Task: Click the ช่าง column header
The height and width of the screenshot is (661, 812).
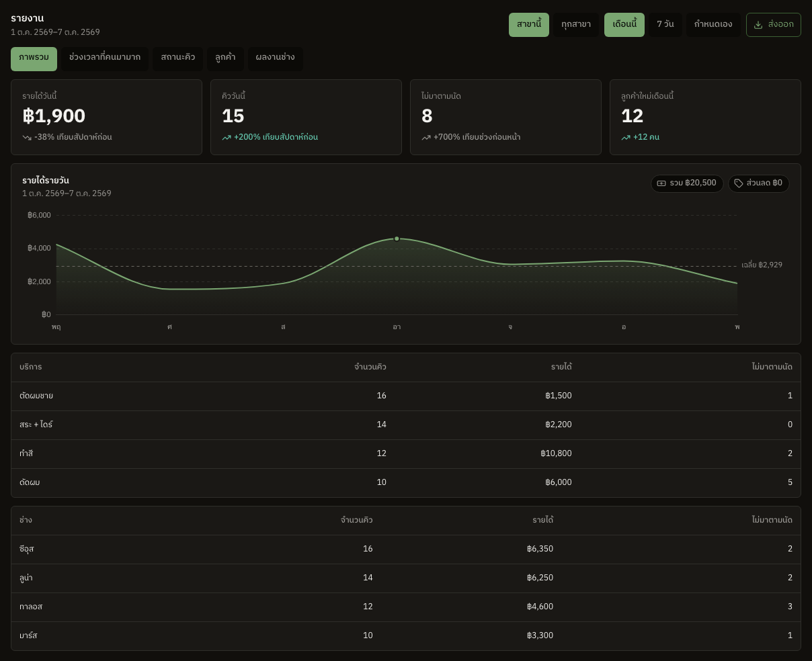Action: pos(26,520)
